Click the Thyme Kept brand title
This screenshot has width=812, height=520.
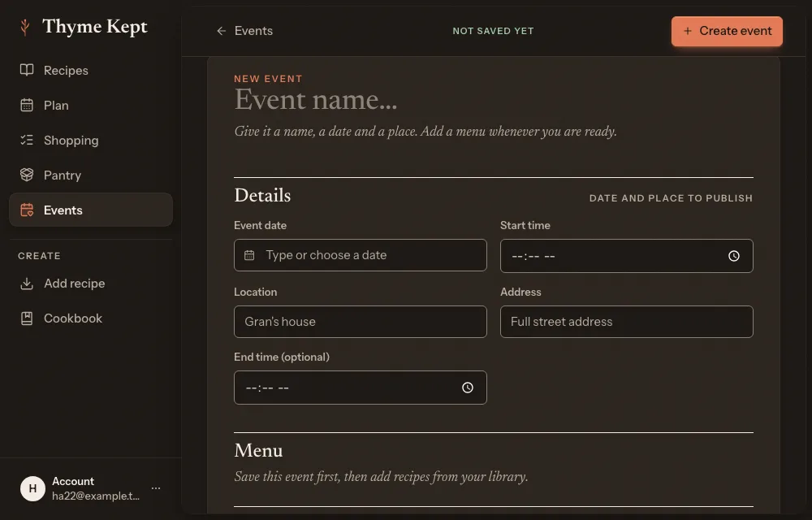tap(95, 27)
